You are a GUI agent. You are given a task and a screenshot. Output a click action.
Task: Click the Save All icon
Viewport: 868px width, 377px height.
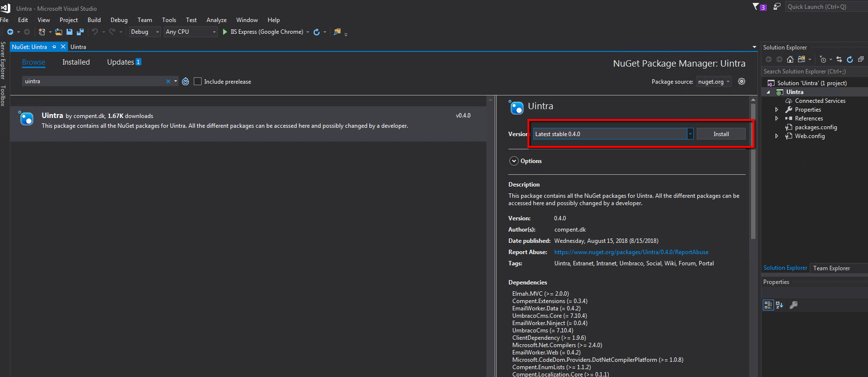80,32
